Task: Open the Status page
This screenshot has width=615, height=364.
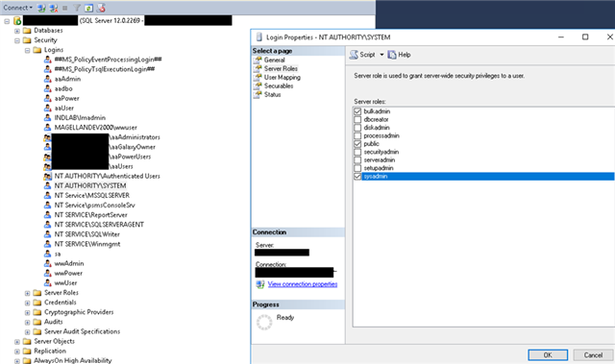Action: coord(272,94)
